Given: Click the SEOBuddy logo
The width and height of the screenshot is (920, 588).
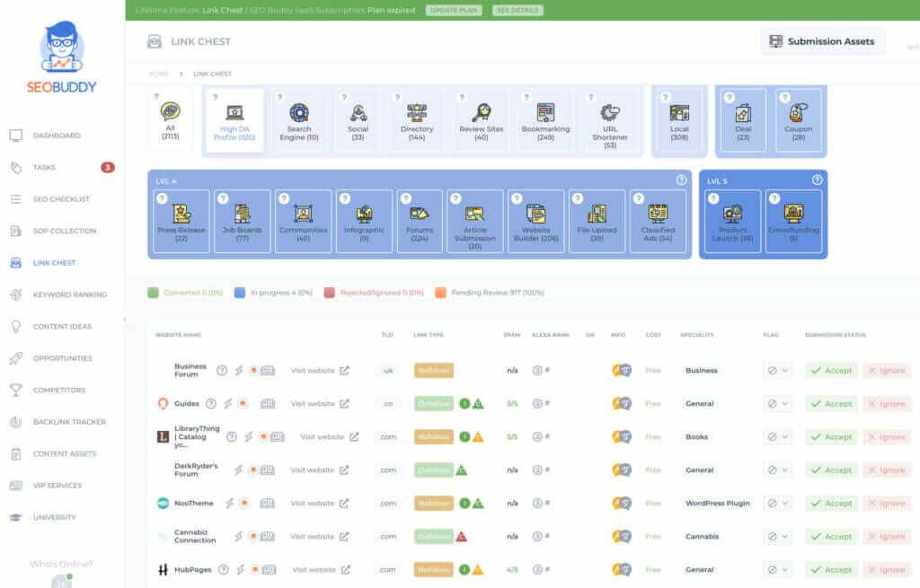Looking at the screenshot, I should (x=62, y=57).
